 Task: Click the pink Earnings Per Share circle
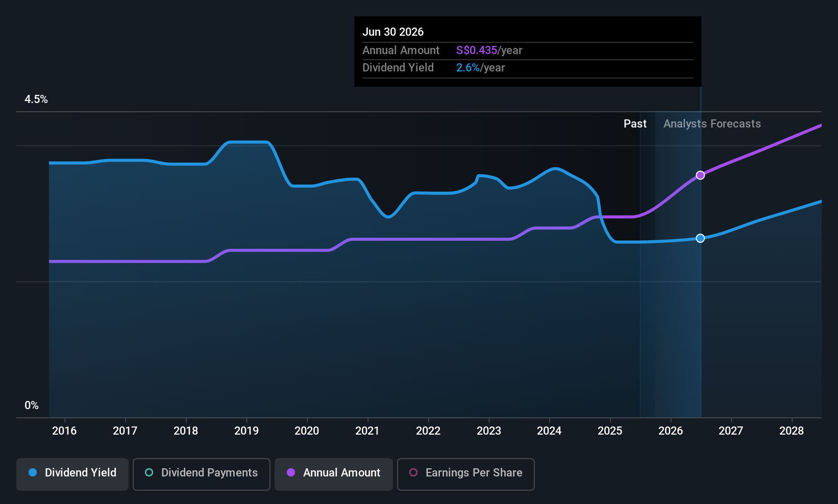pyautogui.click(x=413, y=472)
